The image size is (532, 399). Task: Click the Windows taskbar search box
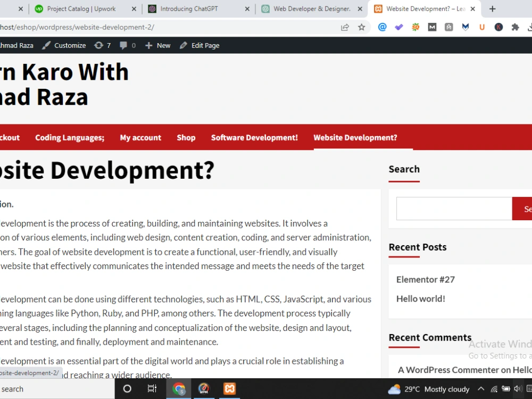57,389
